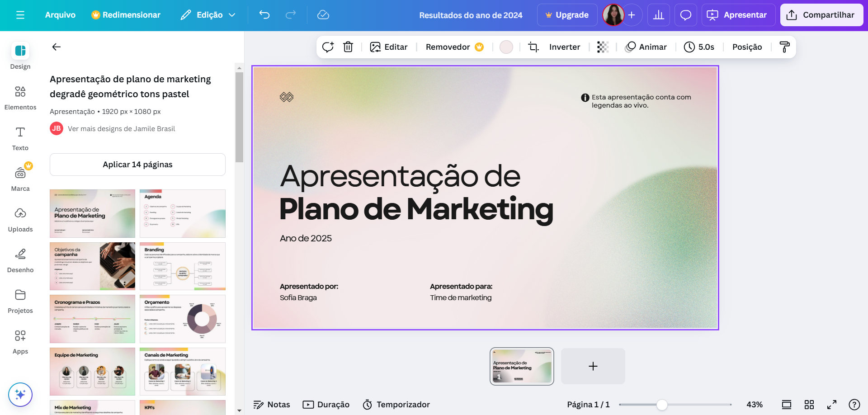
Task: Open the Canva AI assistant
Action: point(20,394)
